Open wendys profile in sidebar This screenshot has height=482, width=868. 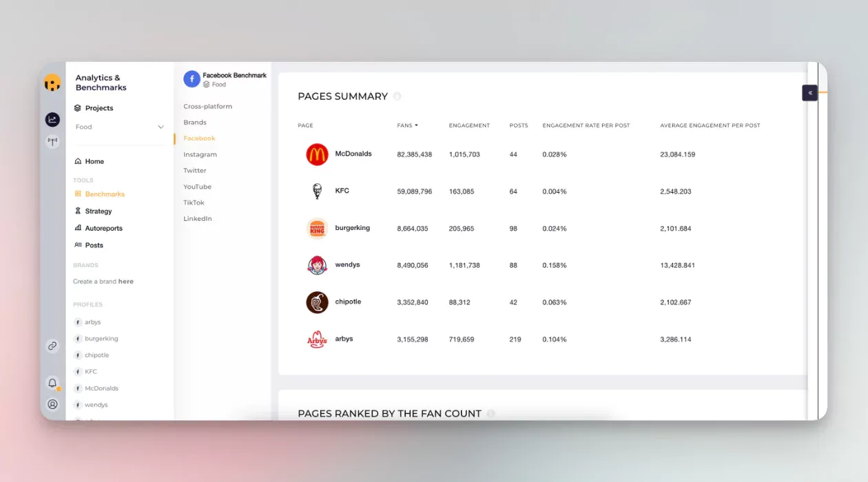pyautogui.click(x=96, y=405)
